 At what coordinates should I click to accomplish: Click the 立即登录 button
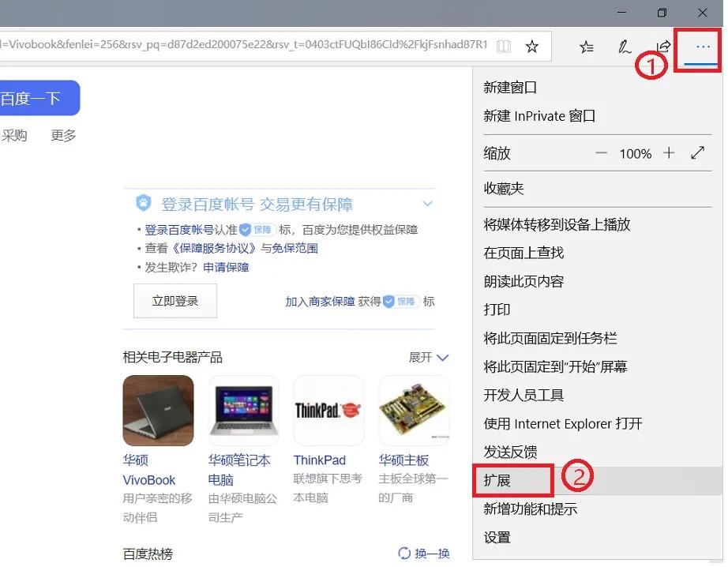[174, 301]
